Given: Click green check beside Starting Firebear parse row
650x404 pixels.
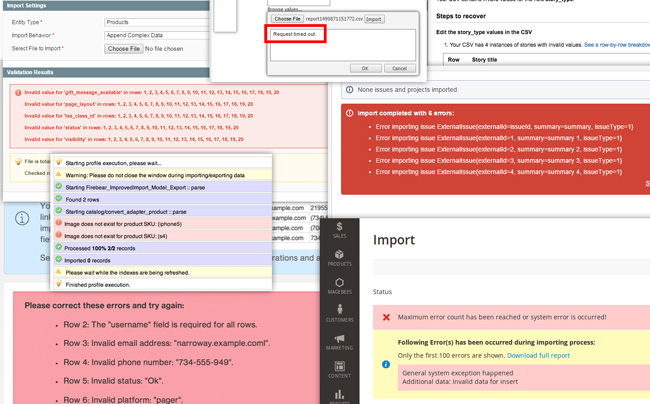Looking at the screenshot, I should pos(59,186).
